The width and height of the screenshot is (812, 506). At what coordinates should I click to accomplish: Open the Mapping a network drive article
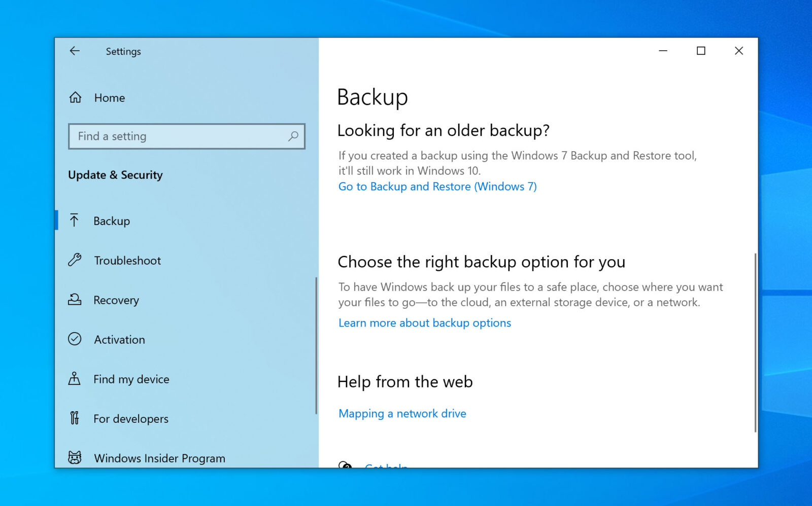[402, 413]
